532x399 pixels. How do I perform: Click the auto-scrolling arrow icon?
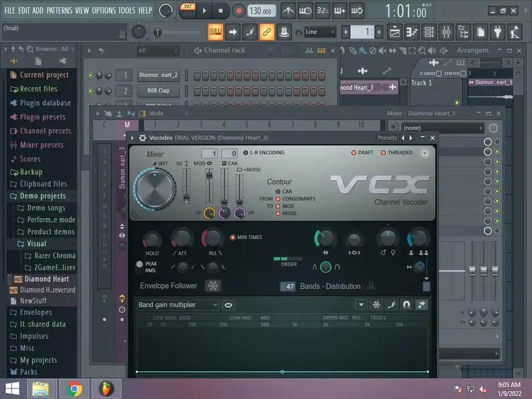pyautogui.click(x=233, y=32)
